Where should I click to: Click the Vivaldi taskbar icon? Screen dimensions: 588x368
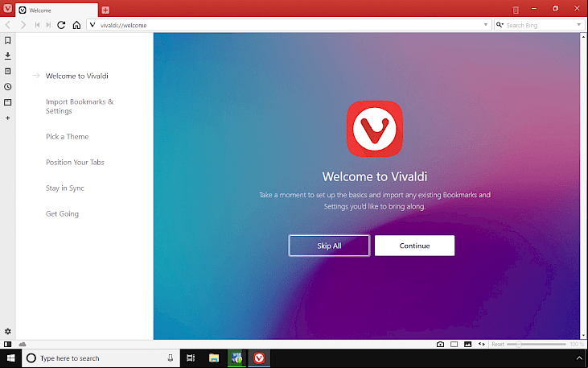(259, 358)
